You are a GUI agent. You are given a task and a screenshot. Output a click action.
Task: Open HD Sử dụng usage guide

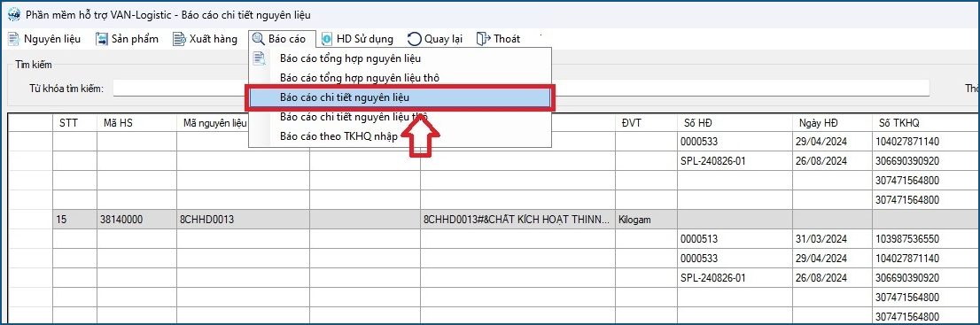pos(358,39)
